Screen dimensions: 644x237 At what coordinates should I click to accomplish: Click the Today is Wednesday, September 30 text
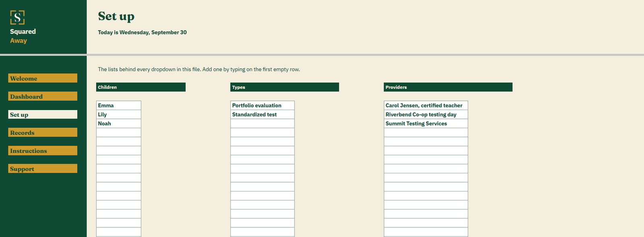[142, 32]
